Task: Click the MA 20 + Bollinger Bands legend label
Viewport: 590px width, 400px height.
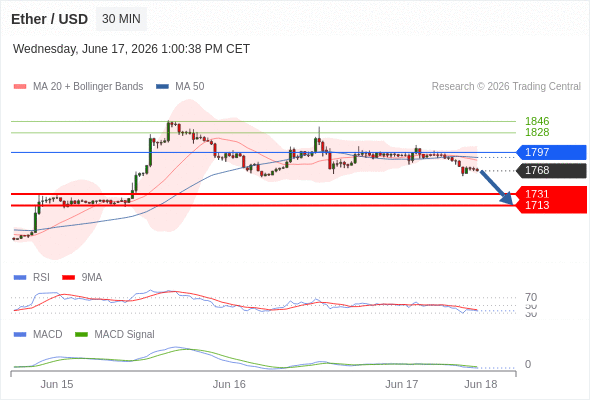Action: pyautogui.click(x=88, y=87)
